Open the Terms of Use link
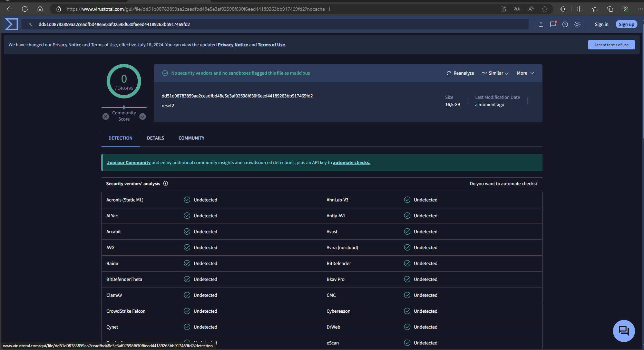 point(271,45)
